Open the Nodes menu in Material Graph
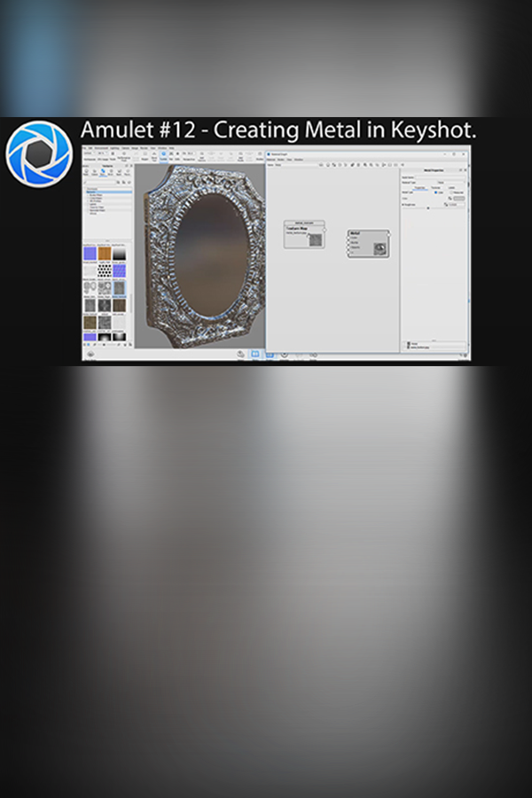Viewport: 532px width, 798px height. pos(280,160)
